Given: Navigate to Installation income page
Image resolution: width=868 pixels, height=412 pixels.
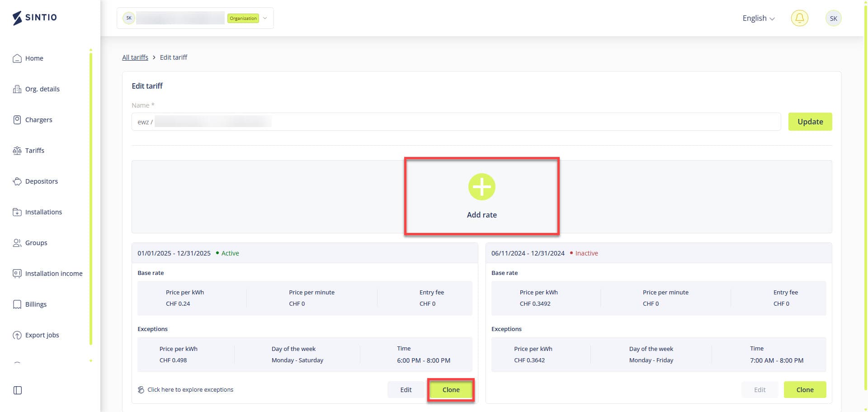Looking at the screenshot, I should (54, 274).
